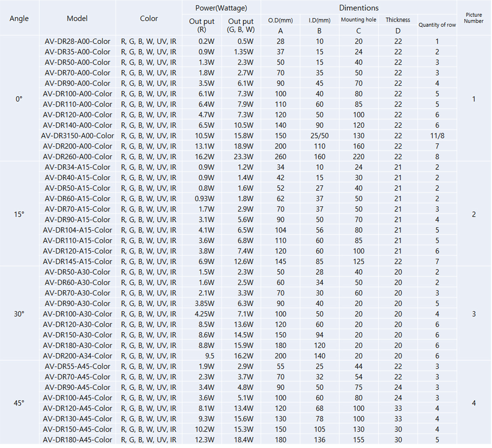Image resolution: width=492 pixels, height=448 pixels.
Task: Select the 78 inner diameter value
Action: point(320,419)
